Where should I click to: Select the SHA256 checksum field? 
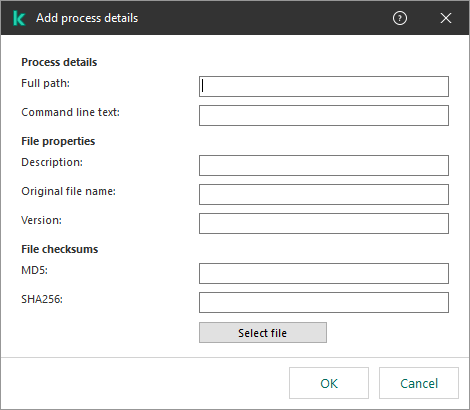pos(324,302)
